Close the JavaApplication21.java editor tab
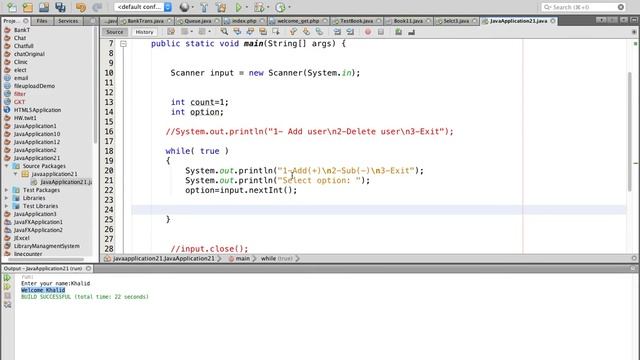This screenshot has height=360, width=640. [x=553, y=21]
